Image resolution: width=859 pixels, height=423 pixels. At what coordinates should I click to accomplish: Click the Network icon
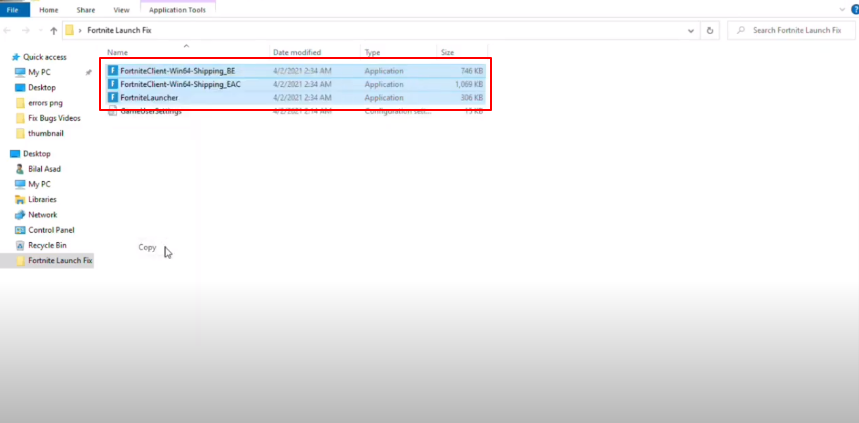(x=20, y=215)
